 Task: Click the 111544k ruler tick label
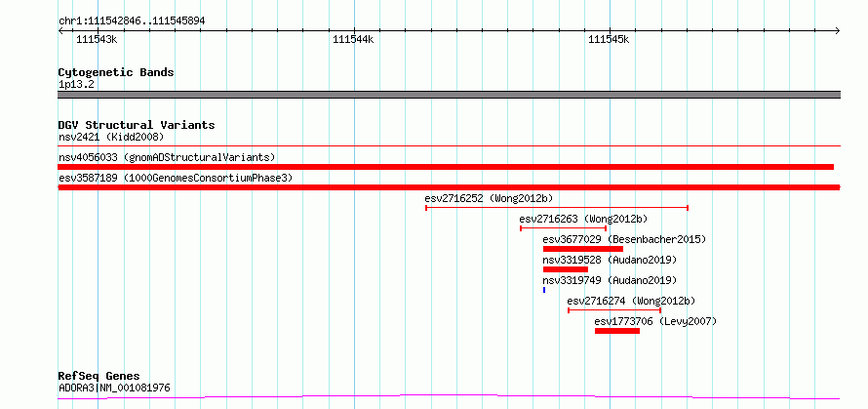click(353, 39)
